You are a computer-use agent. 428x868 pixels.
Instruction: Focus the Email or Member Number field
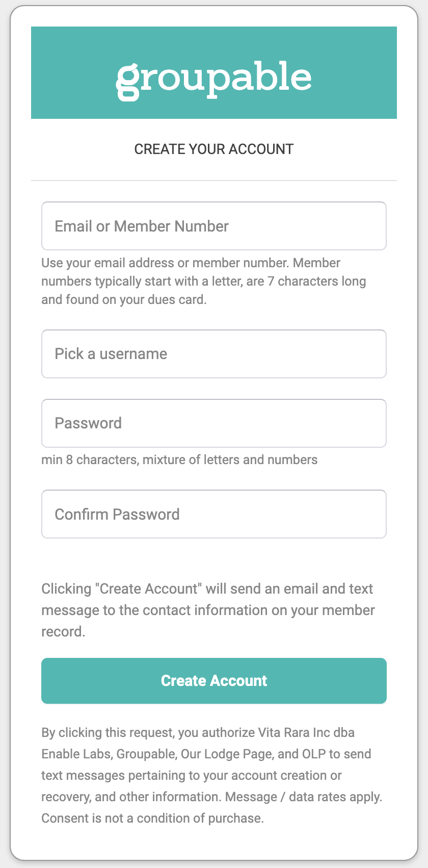(214, 226)
